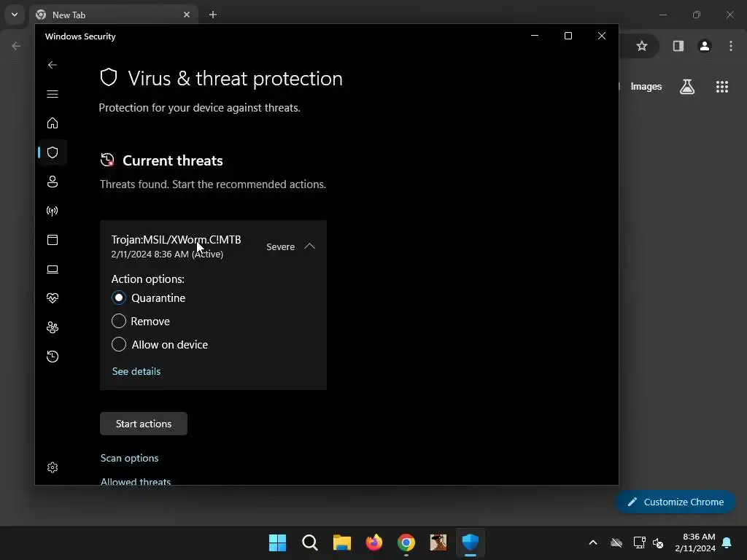Click the Severe severity label

281,246
